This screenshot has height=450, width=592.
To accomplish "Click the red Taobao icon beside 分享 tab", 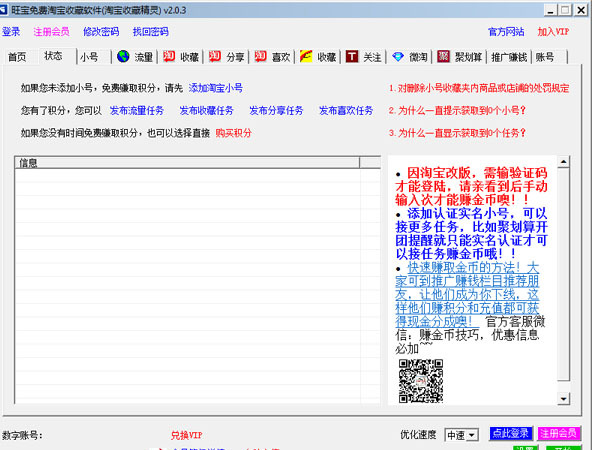I will tap(214, 56).
